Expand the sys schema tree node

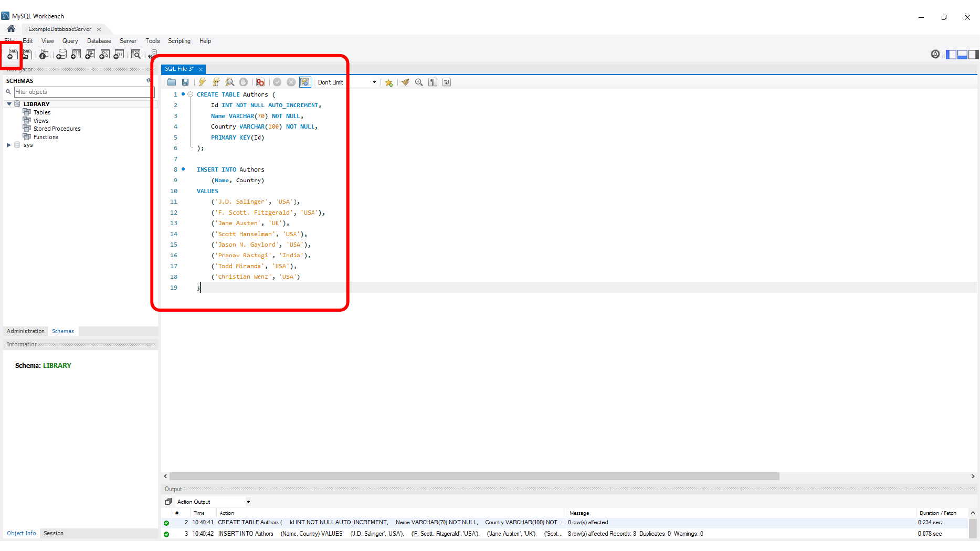[x=9, y=145]
